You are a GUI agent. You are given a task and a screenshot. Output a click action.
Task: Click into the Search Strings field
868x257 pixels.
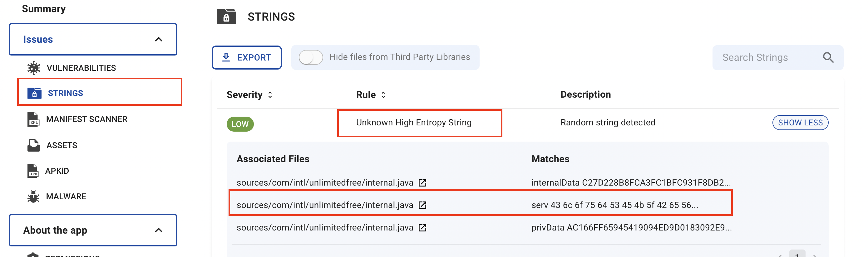[765, 57]
